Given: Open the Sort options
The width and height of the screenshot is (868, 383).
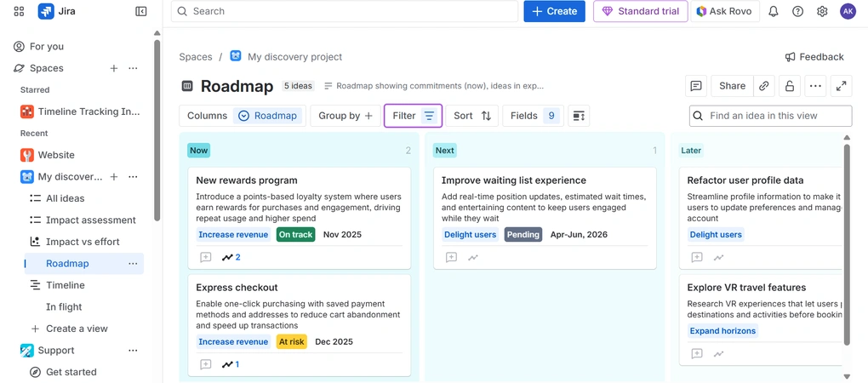Looking at the screenshot, I should 472,116.
